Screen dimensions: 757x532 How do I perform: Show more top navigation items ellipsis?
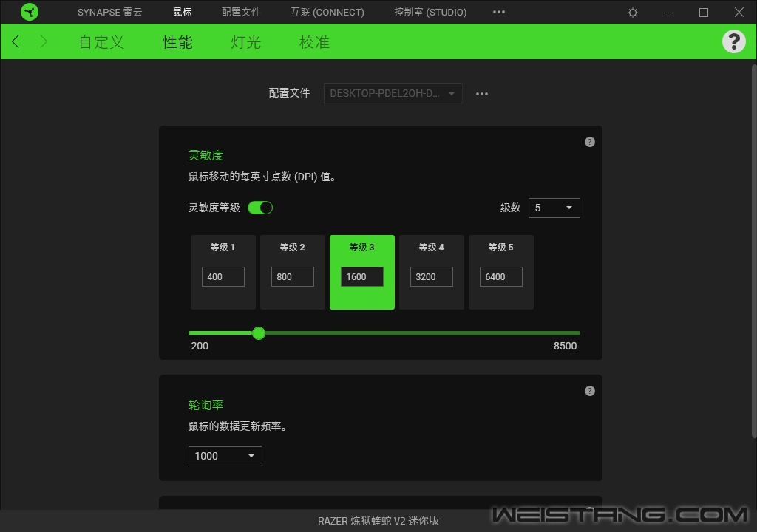click(x=499, y=12)
